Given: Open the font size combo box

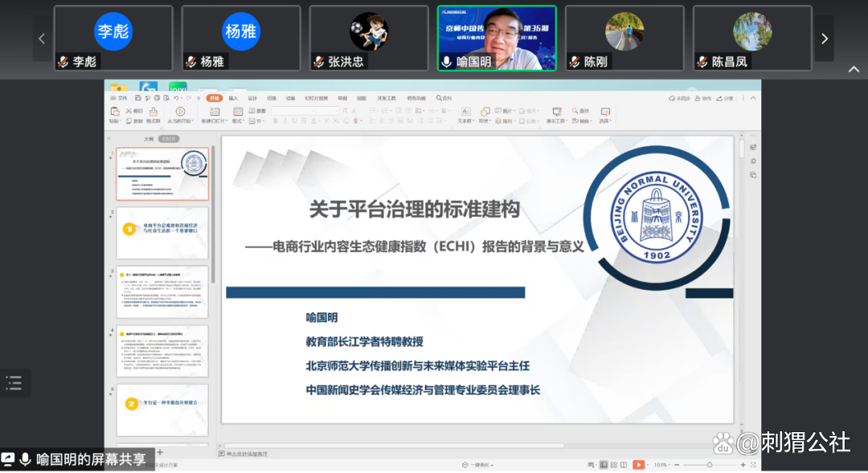Looking at the screenshot, I should tap(327, 111).
